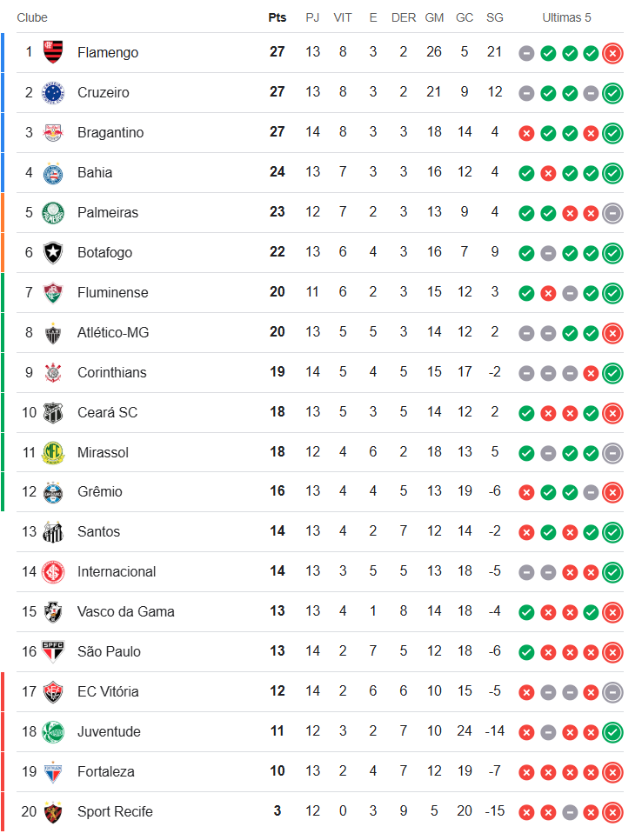Viewport: 642px width, 840px height.
Task: Click Bahia's latest match win indicator
Action: point(612,173)
